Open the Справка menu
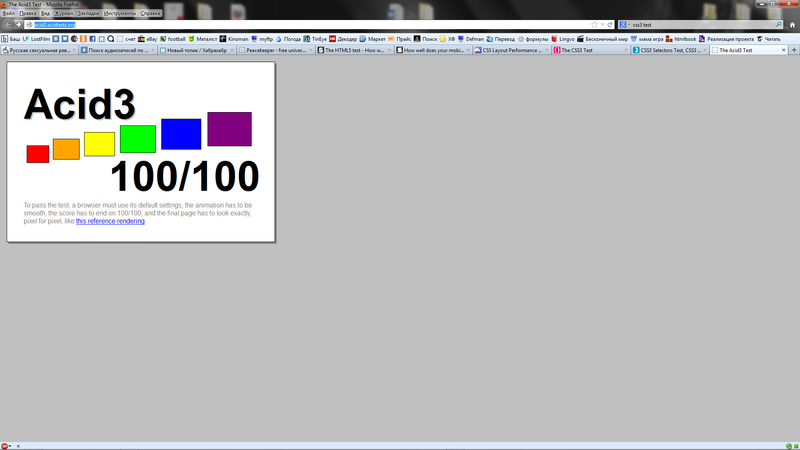This screenshot has height=450, width=800. [x=150, y=13]
